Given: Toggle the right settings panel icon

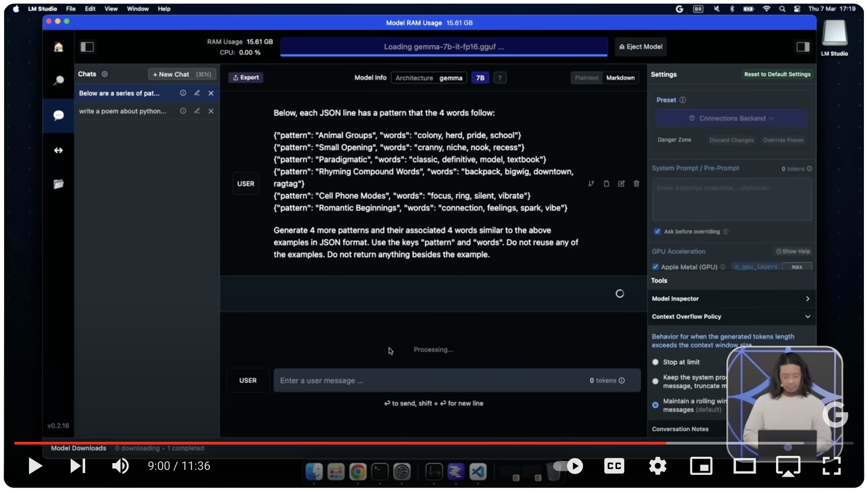Looking at the screenshot, I should click(x=803, y=47).
